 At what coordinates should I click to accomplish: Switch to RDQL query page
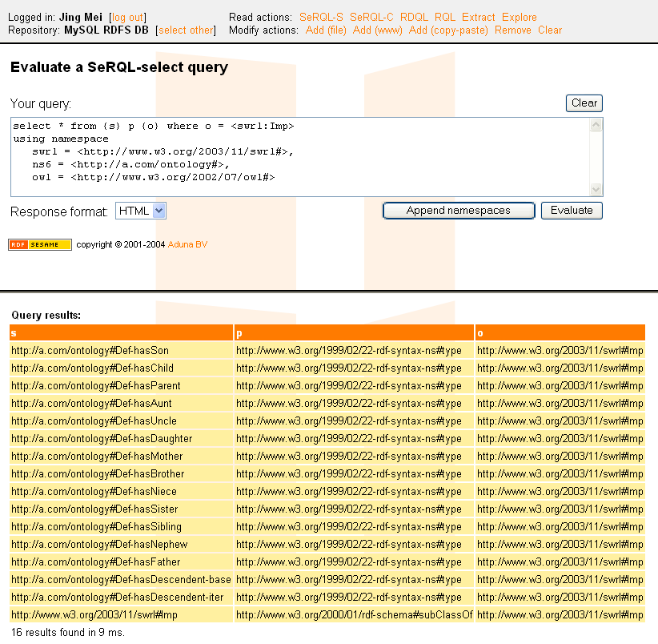coord(414,17)
